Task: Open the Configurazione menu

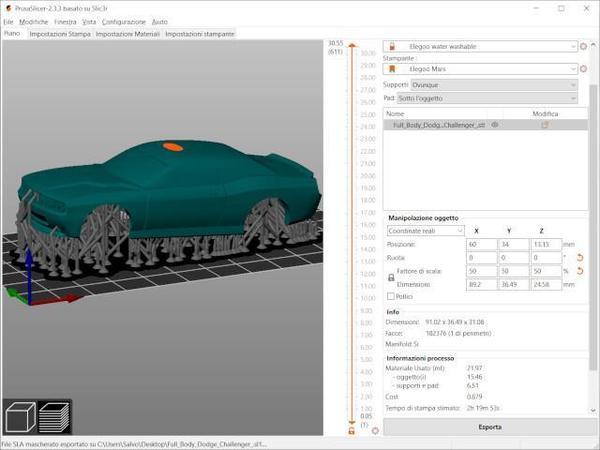Action: (124, 21)
